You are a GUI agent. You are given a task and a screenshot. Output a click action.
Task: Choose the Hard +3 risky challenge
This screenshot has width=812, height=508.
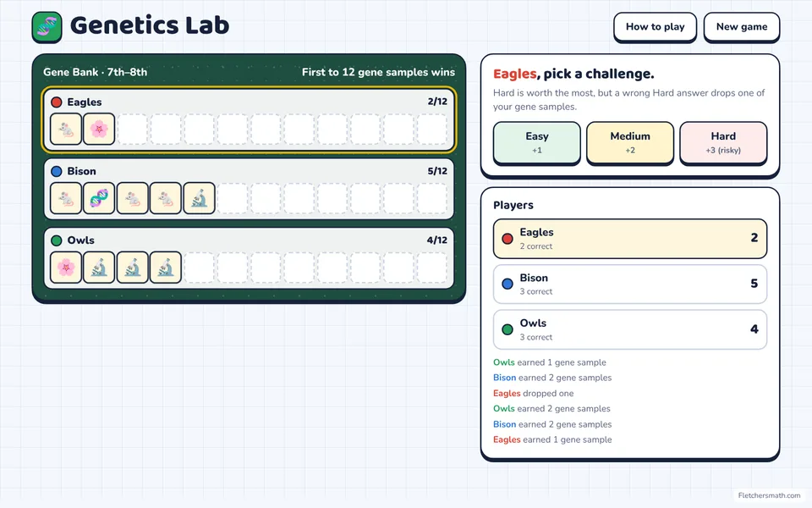pyautogui.click(x=723, y=143)
